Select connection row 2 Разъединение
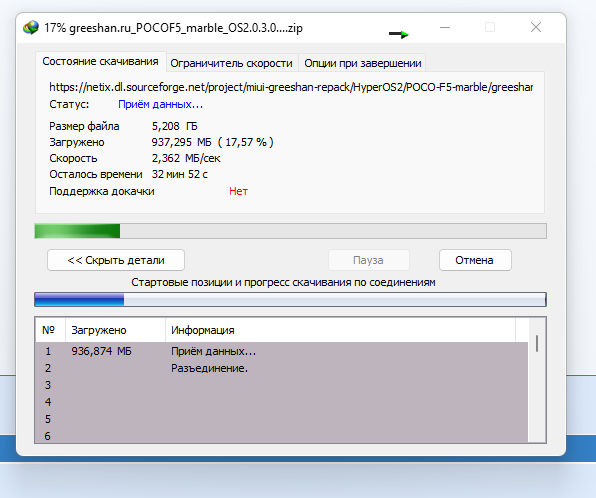This screenshot has width=596, height=498. tap(282, 368)
